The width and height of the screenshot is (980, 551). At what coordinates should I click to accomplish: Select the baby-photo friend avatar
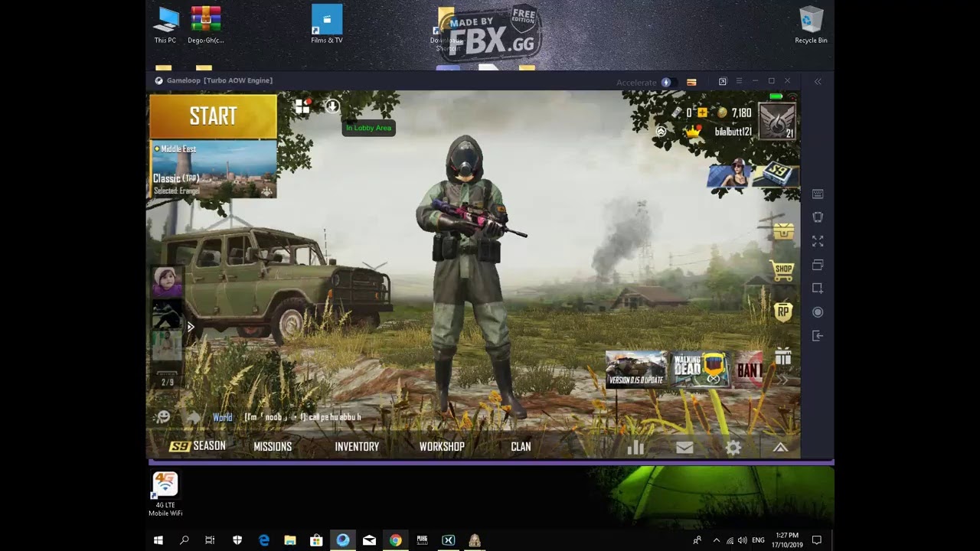point(167,282)
